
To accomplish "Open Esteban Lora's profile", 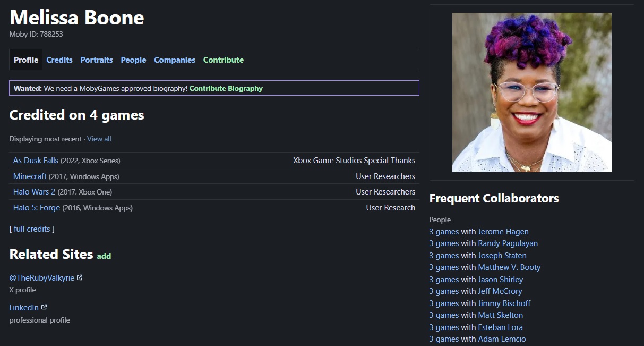I will pyautogui.click(x=501, y=327).
